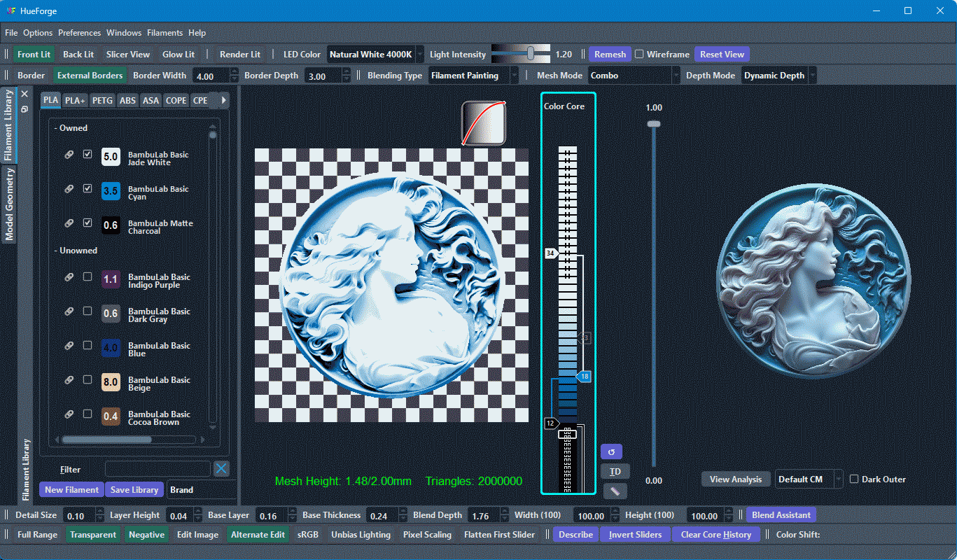Expand the Blending Type dropdown

[474, 76]
